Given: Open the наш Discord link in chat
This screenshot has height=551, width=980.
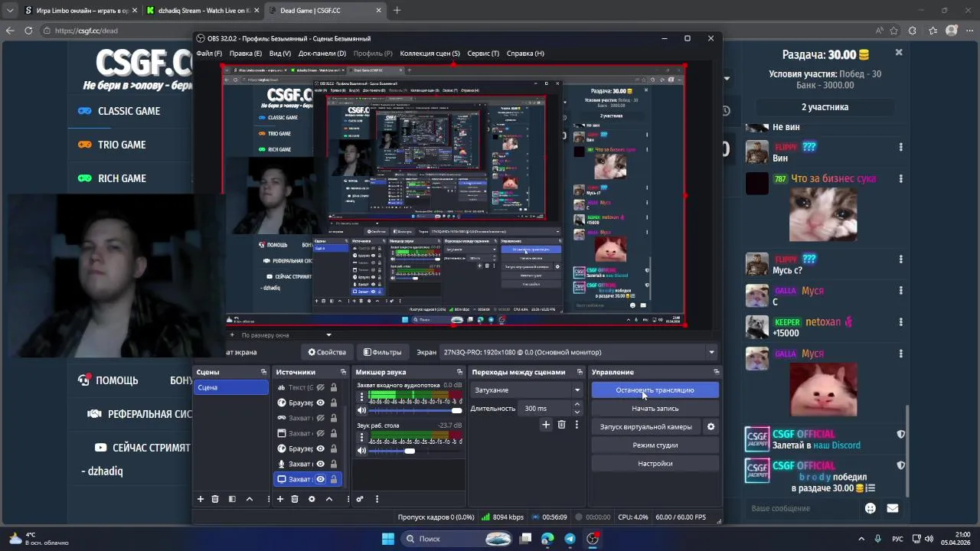Looking at the screenshot, I should 837,445.
